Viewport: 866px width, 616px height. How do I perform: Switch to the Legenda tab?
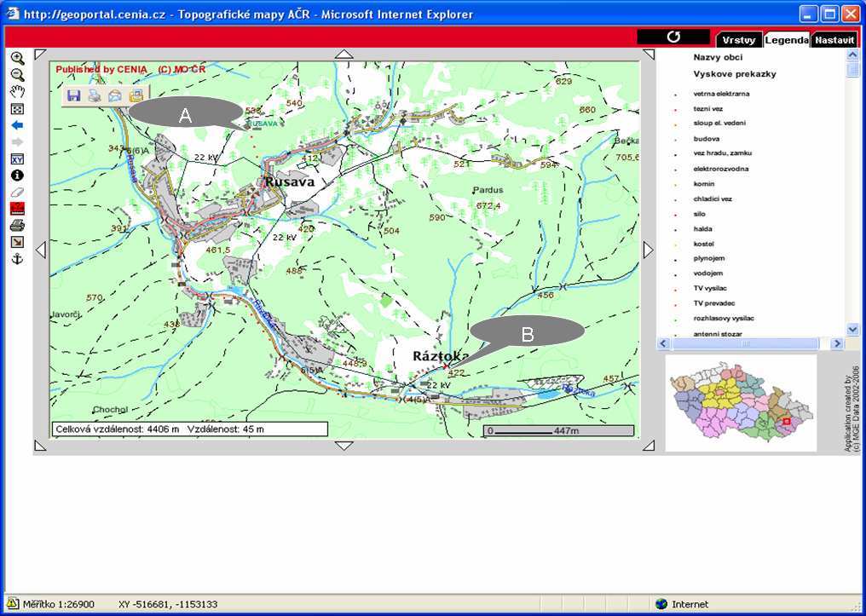787,40
